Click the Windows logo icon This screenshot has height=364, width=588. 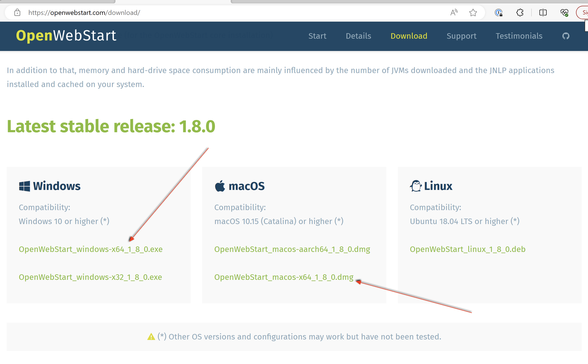(x=25, y=186)
